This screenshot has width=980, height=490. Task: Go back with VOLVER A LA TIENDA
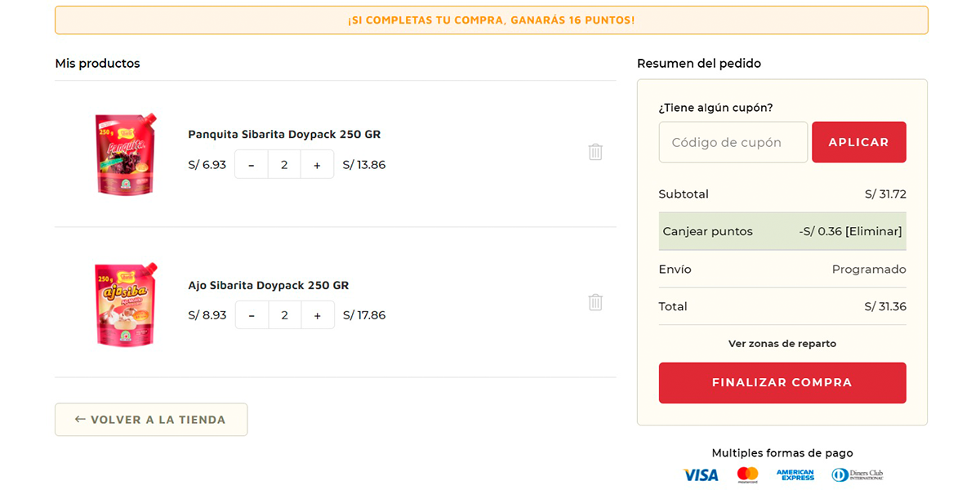(151, 420)
